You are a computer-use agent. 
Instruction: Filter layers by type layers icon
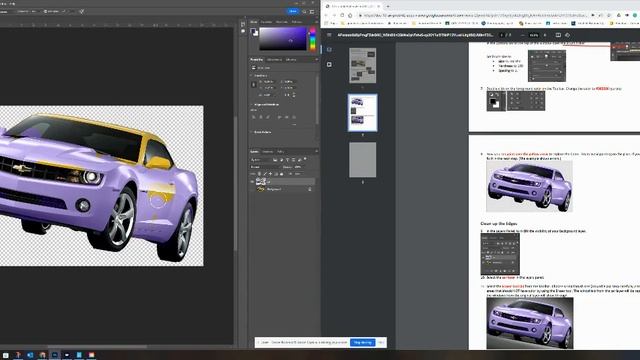(x=287, y=160)
